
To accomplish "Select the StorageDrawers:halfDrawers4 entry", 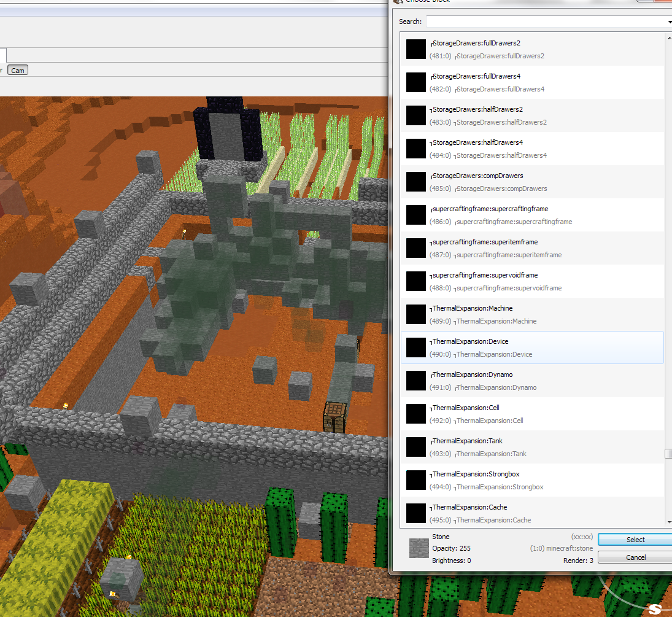I will pos(532,149).
